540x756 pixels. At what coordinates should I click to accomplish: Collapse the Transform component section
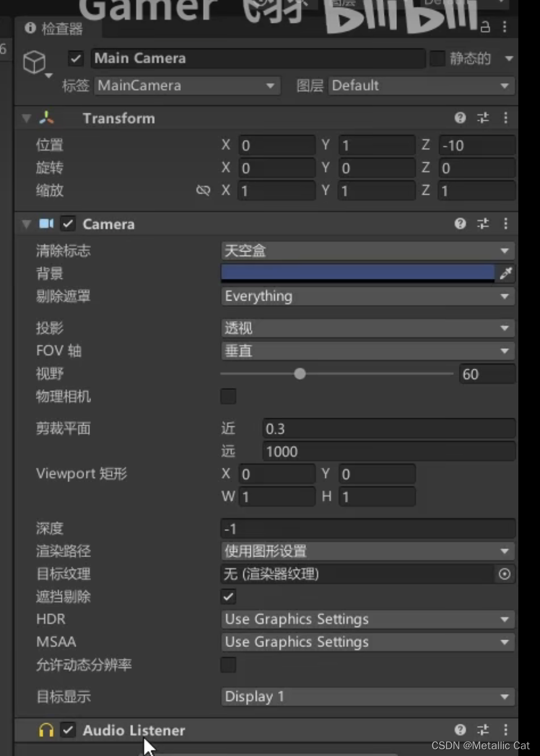coord(26,118)
